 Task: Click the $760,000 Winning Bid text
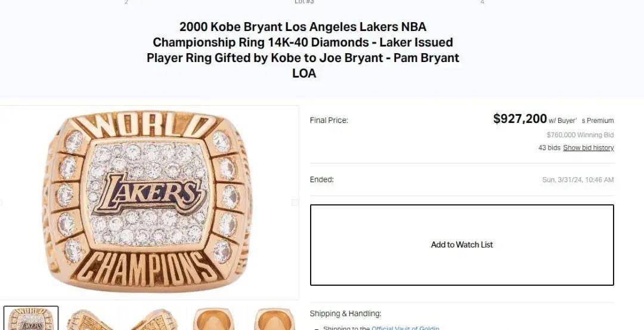[x=580, y=135]
